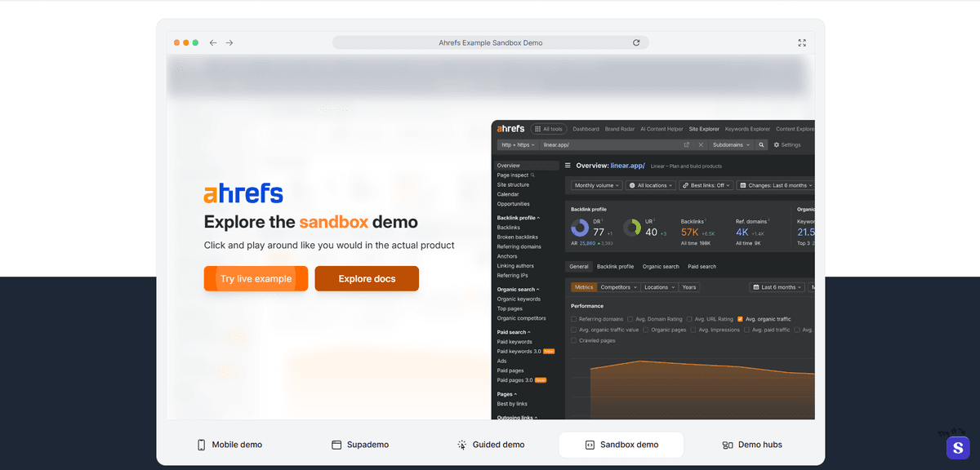Open the Subdomains mode dropdown
The image size is (980, 470).
coord(730,144)
